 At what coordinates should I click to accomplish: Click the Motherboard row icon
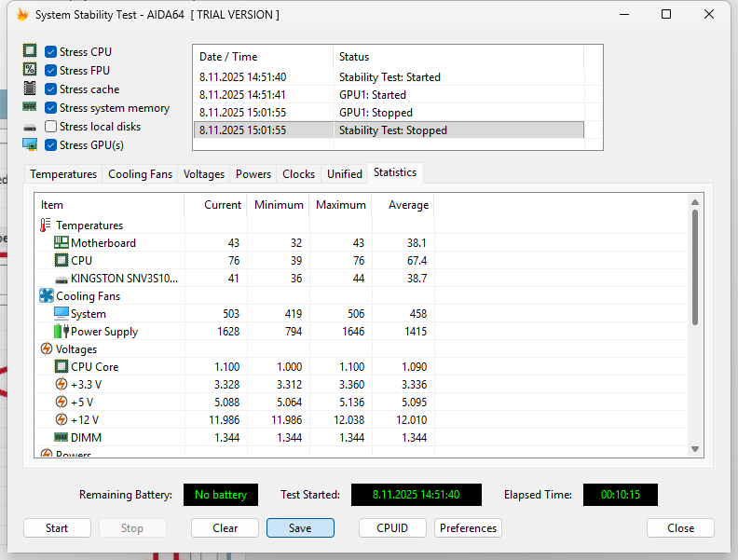coord(61,242)
